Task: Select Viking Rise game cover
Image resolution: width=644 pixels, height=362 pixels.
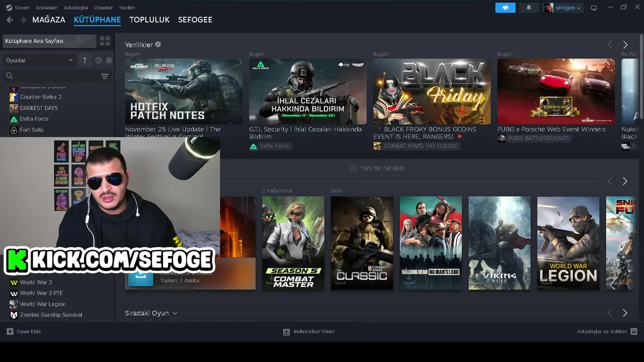Action: [499, 243]
